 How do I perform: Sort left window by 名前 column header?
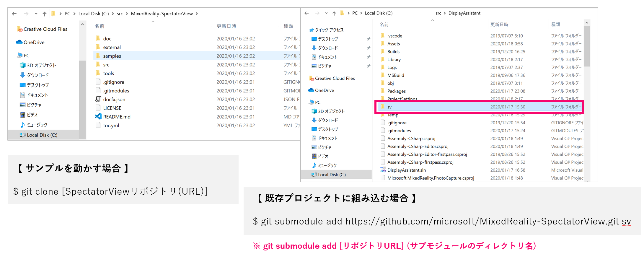click(100, 26)
